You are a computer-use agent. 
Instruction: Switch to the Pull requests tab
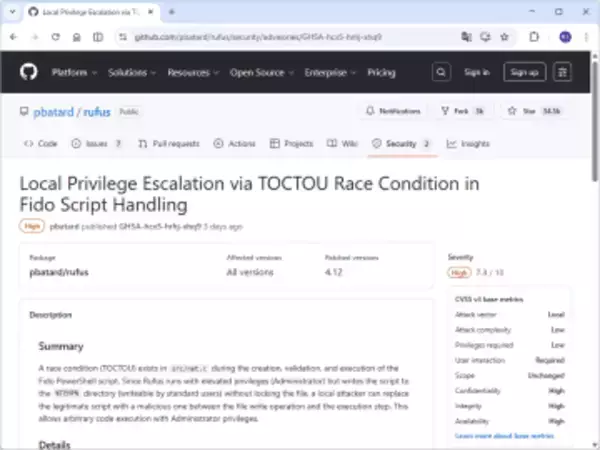pos(169,143)
